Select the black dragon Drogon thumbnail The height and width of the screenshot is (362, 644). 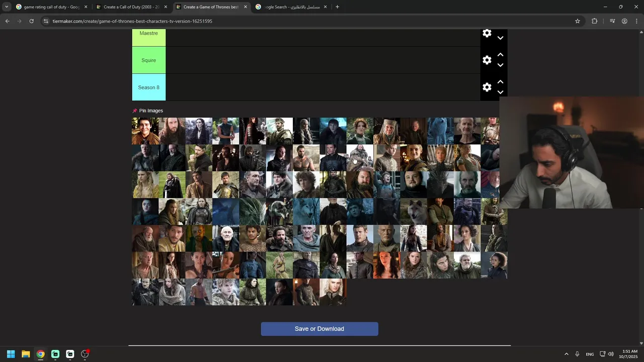coord(440,185)
